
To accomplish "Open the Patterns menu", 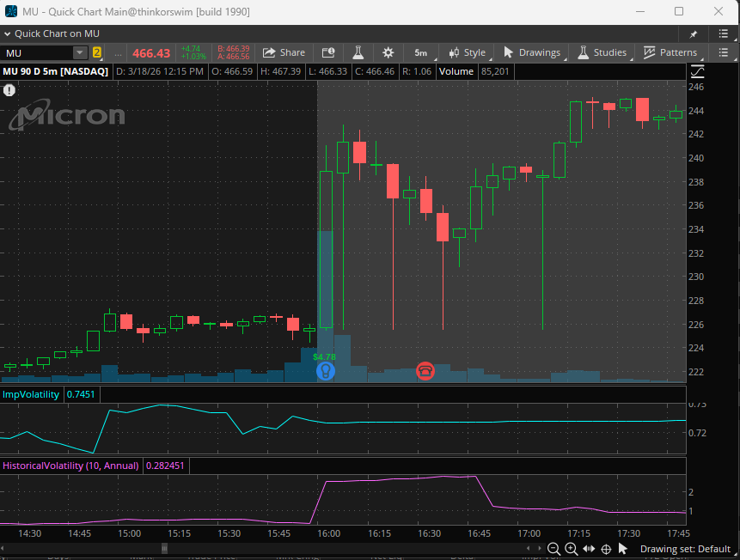I will 670,53.
